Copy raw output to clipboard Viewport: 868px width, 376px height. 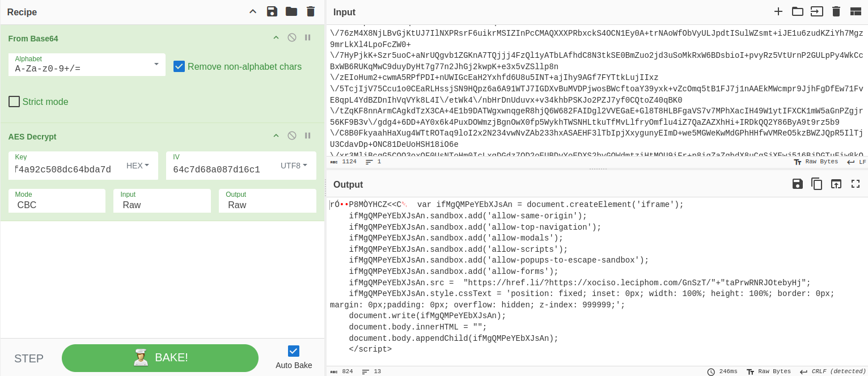tap(817, 184)
